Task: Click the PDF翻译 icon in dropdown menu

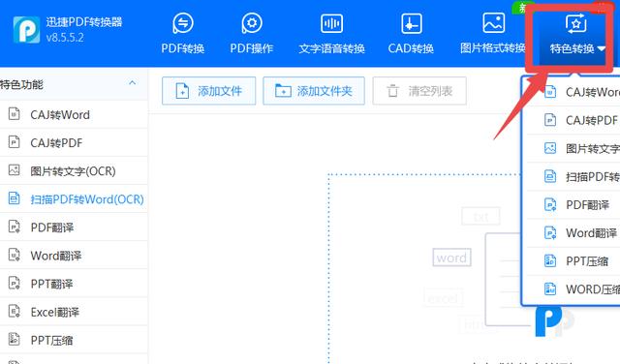Action: coord(550,204)
